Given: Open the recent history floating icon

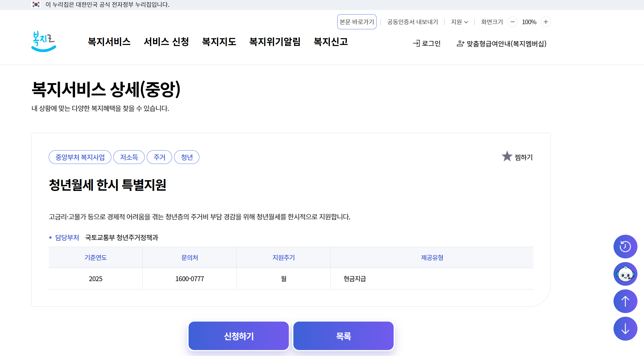Looking at the screenshot, I should pos(625,246).
